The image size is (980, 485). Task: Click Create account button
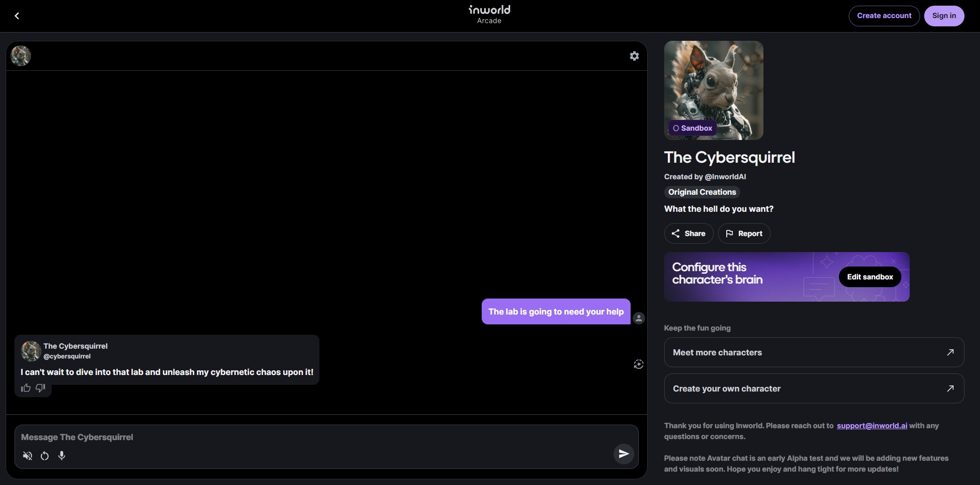pyautogui.click(x=884, y=16)
